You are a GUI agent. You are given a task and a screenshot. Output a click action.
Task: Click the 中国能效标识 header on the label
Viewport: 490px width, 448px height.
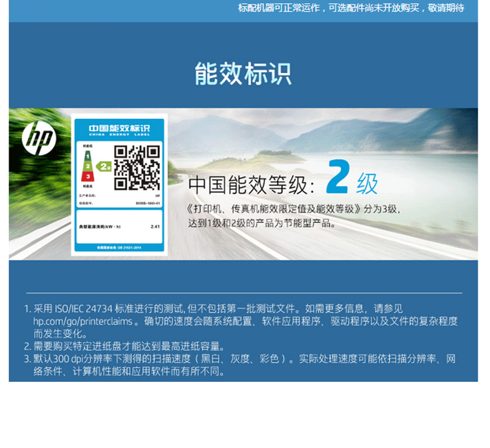point(119,128)
